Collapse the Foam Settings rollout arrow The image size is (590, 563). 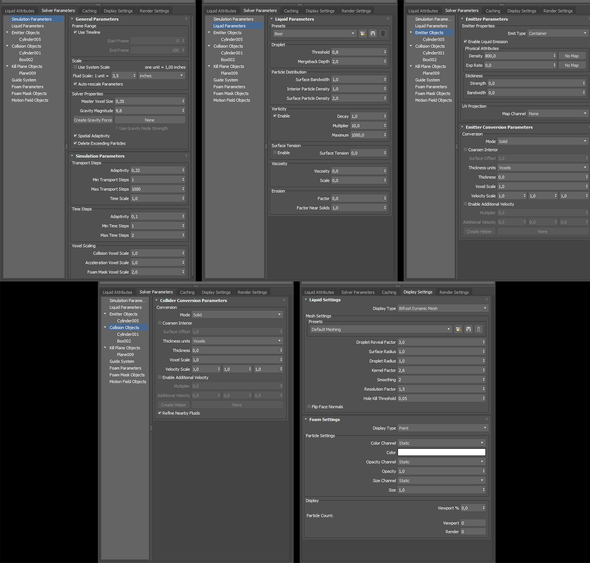pos(306,419)
